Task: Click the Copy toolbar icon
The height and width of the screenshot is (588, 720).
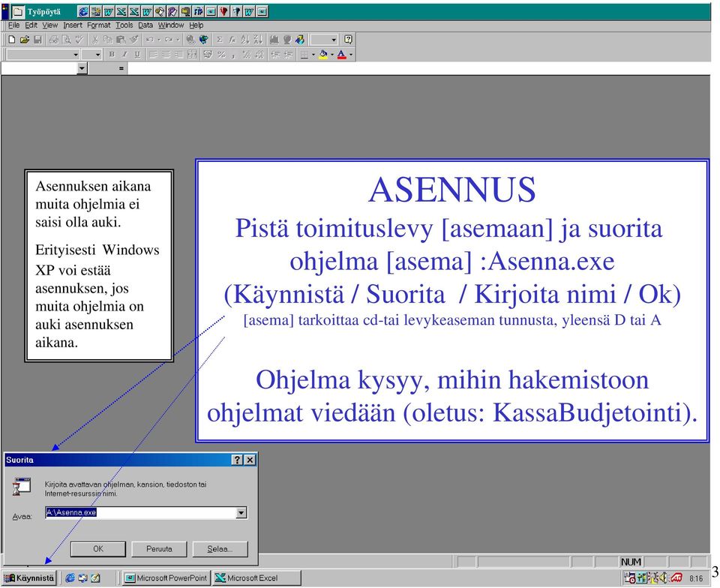Action: tap(108, 40)
